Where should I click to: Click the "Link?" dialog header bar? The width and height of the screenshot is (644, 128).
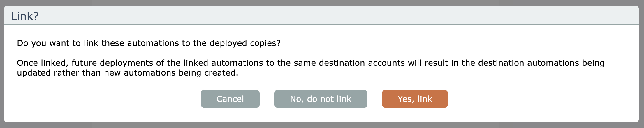[321, 16]
